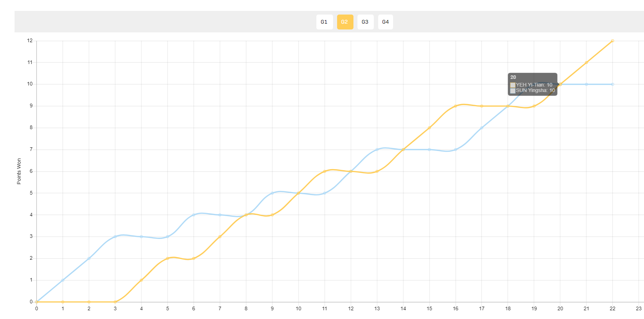Click yellow data point at rally 16
644x319 pixels.
pyautogui.click(x=456, y=106)
